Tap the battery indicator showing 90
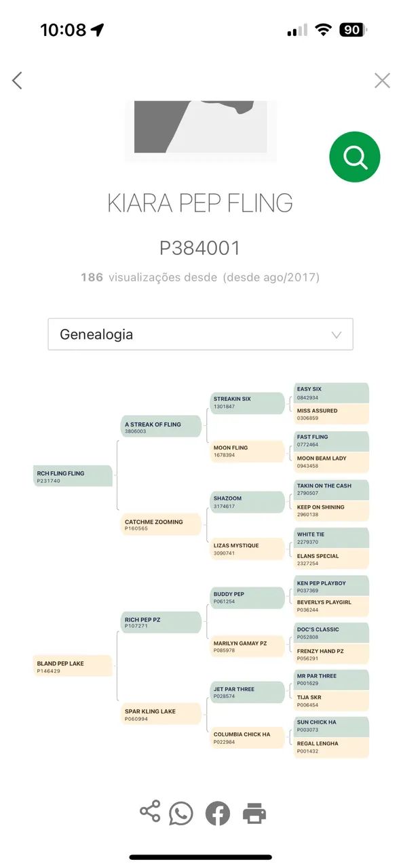The width and height of the screenshot is (401, 868). click(351, 29)
